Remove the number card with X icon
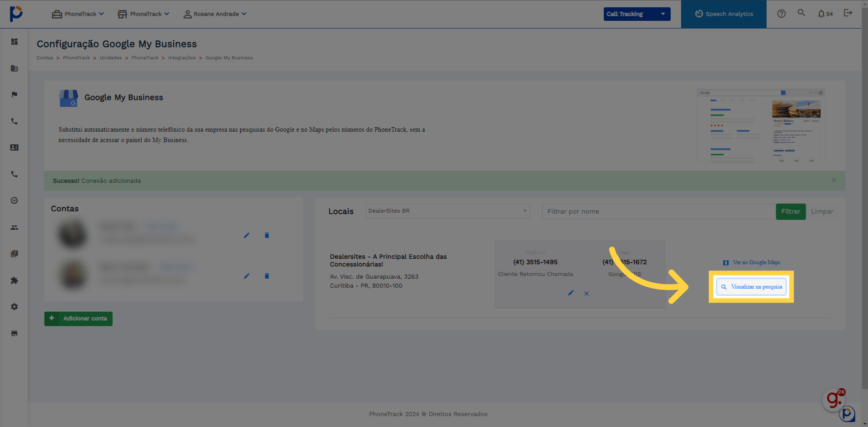 point(586,294)
